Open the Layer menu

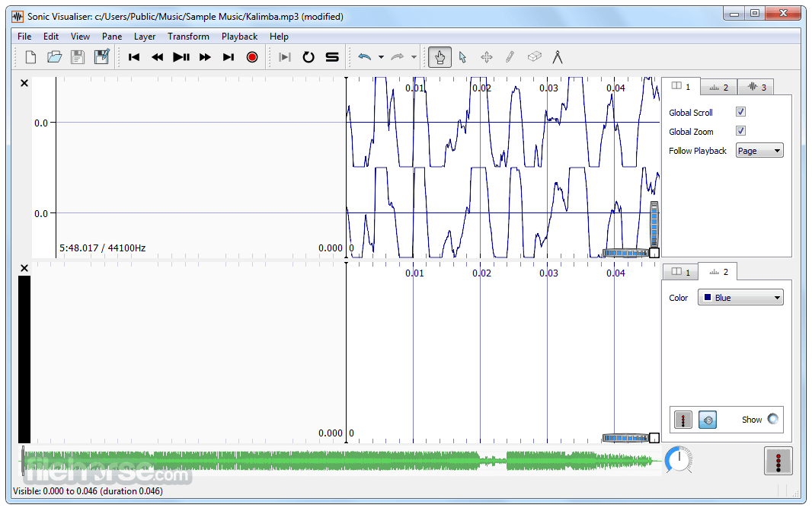[145, 37]
